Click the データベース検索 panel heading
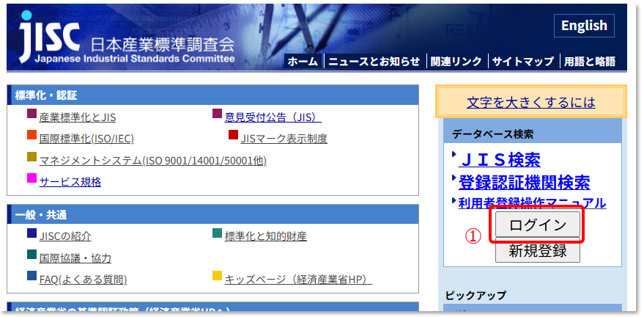Viewport: 644px width, 317px height. (x=493, y=134)
